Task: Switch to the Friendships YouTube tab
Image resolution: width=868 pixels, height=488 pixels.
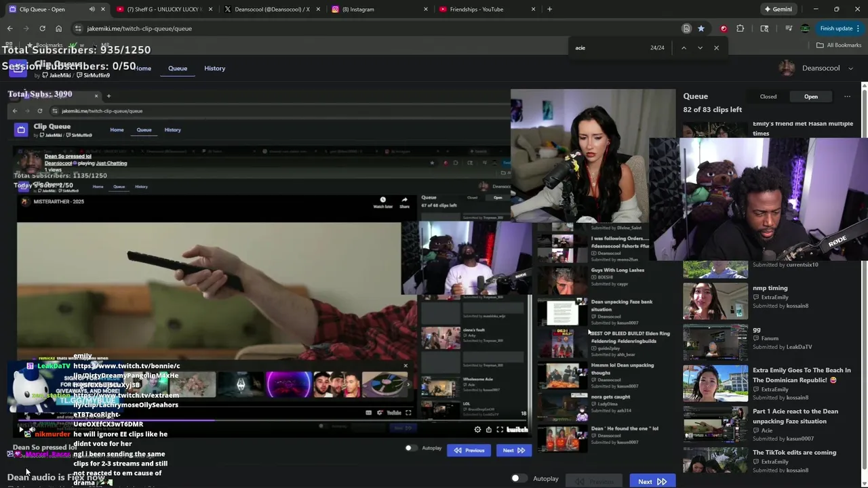Action: point(487,9)
